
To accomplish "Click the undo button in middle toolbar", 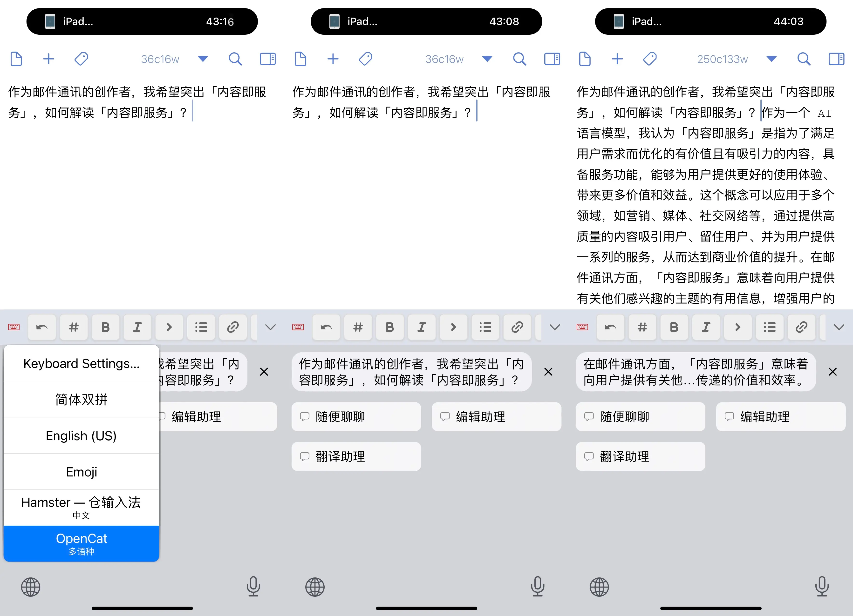I will tap(326, 327).
